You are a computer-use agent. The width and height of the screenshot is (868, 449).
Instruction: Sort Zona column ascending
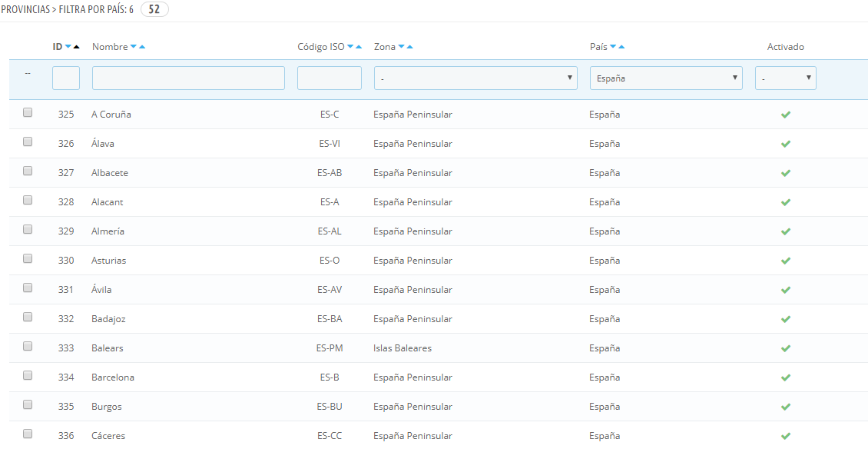(x=409, y=47)
